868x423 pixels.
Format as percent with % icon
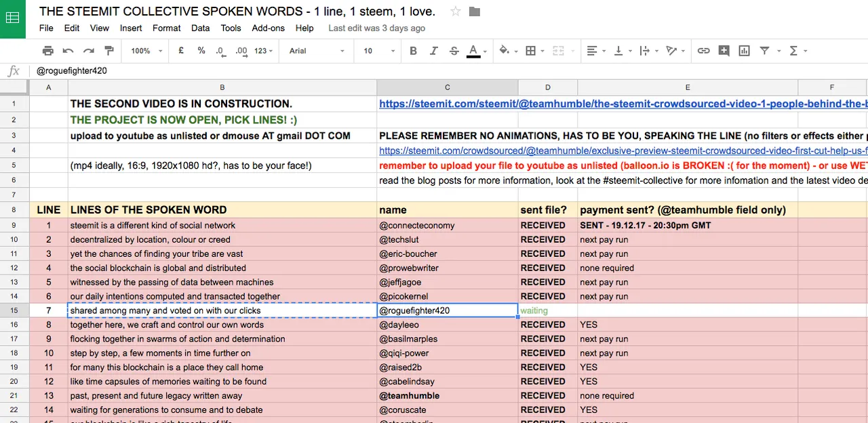tap(201, 51)
